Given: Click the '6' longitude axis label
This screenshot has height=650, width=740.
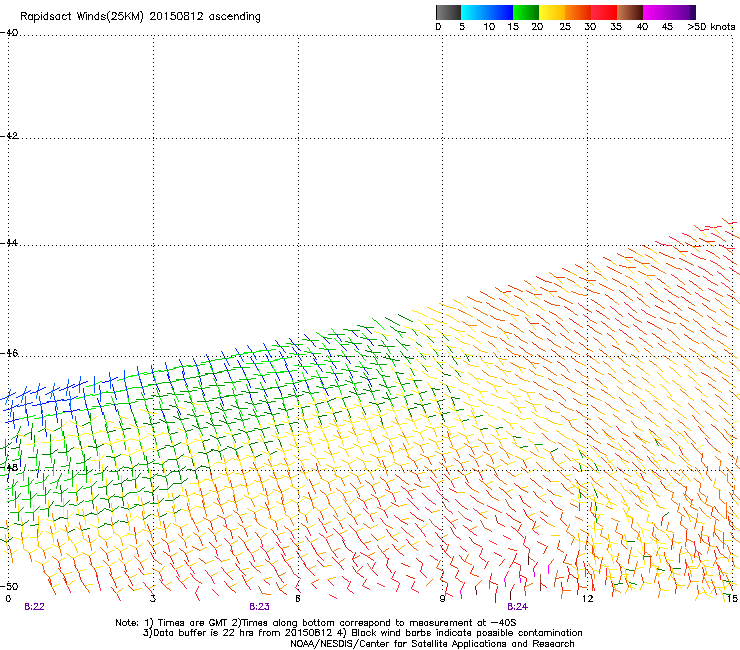Looking at the screenshot, I should click(x=298, y=599).
